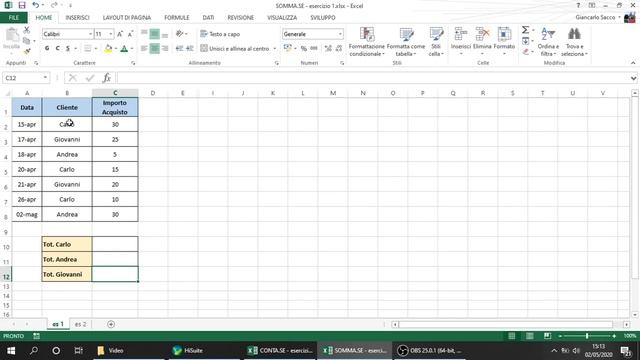Decrease font size
This screenshot has width=640, height=360.
pos(130,34)
